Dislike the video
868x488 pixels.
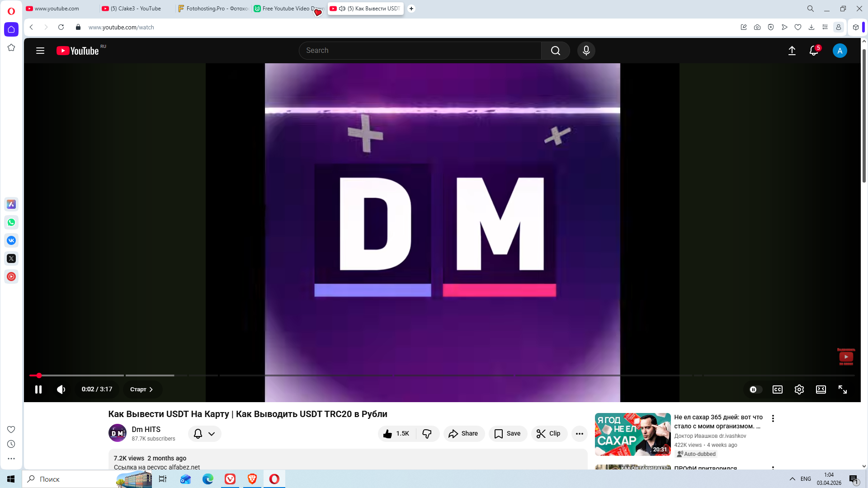tap(427, 434)
